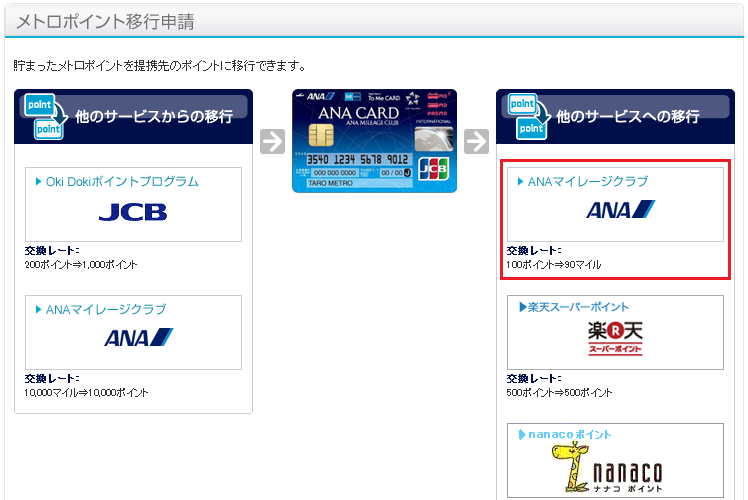Image resolution: width=748 pixels, height=500 pixels.
Task: Click the rate text 10,000マイル⇒10,000ポイント
Action: (x=86, y=393)
